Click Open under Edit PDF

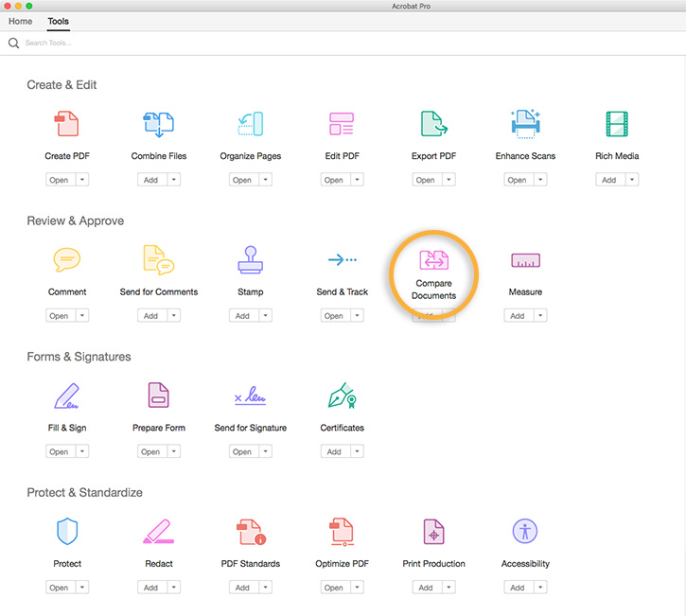[x=336, y=180]
